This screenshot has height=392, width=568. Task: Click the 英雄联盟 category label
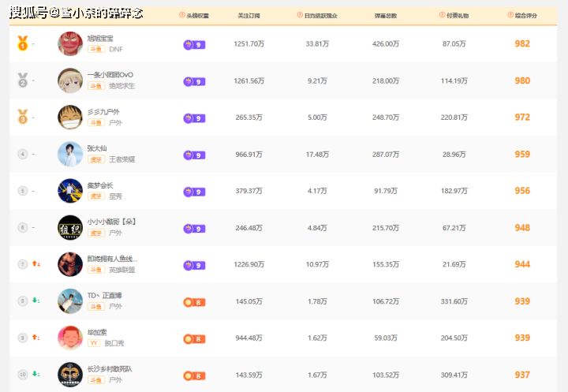[x=122, y=270]
